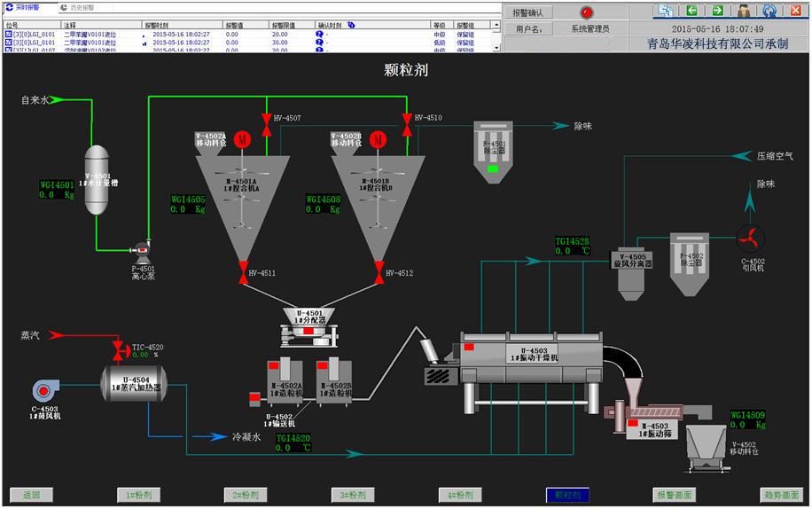
Task: Toggle discharge valve HV-4511
Action: [x=243, y=272]
